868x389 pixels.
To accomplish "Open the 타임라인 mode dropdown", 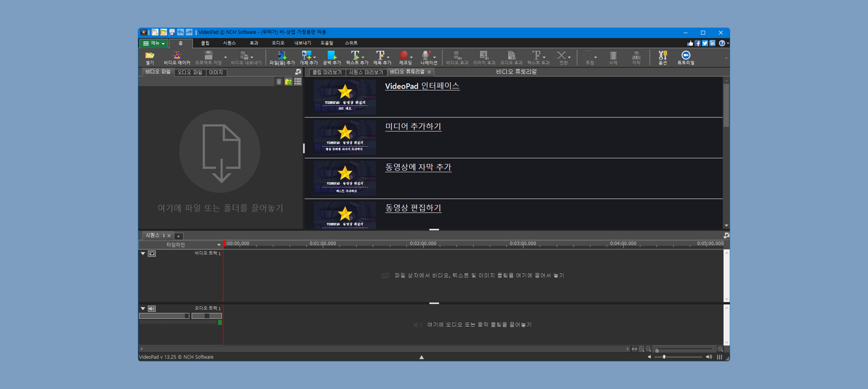I will [x=218, y=245].
